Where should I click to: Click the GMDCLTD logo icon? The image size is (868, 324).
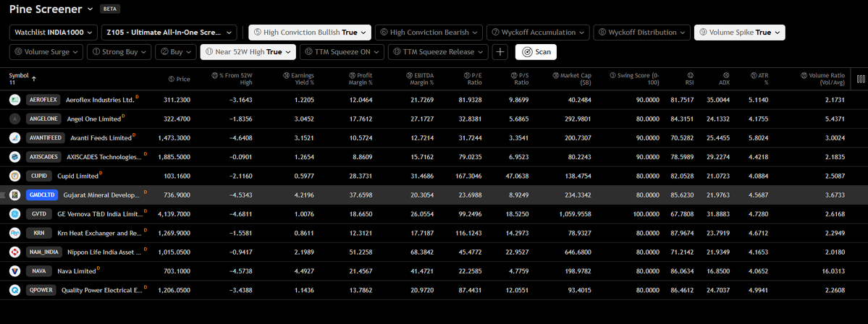[x=15, y=195]
